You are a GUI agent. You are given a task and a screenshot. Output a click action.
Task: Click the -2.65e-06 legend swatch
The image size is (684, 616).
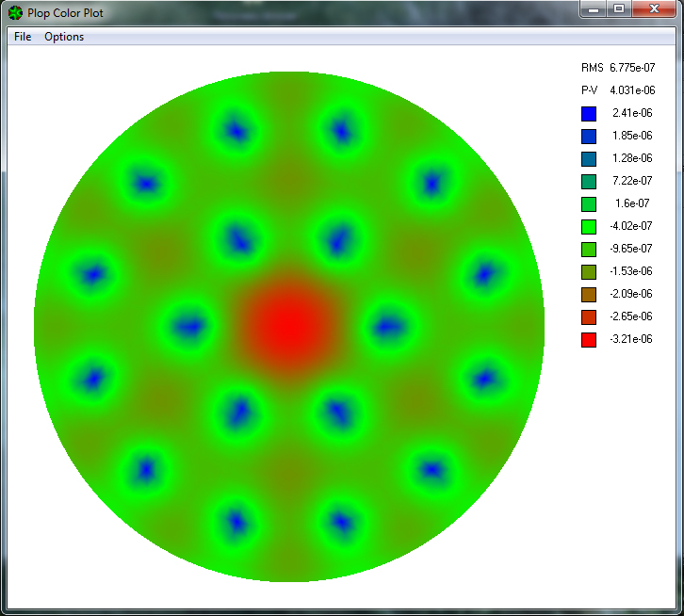(x=589, y=317)
